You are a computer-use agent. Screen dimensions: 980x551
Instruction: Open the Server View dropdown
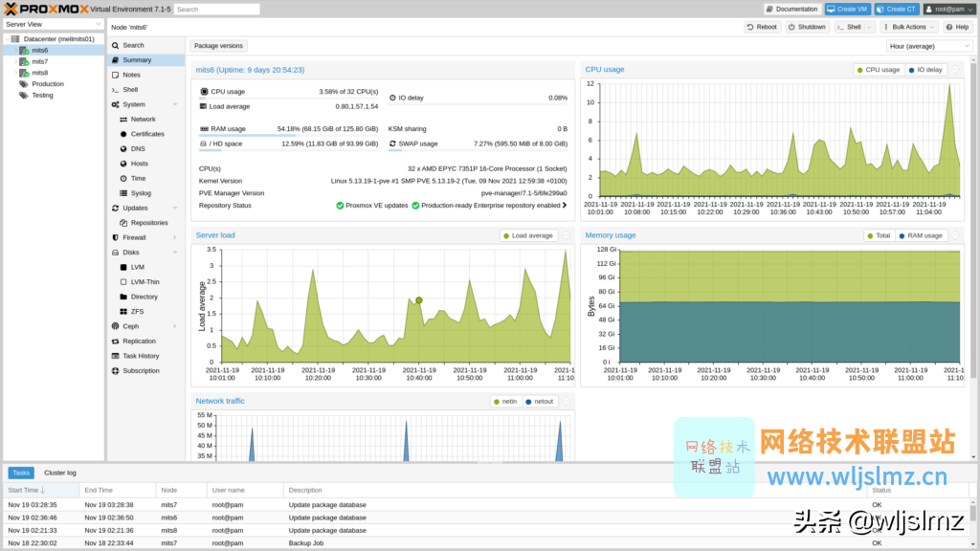pyautogui.click(x=54, y=24)
